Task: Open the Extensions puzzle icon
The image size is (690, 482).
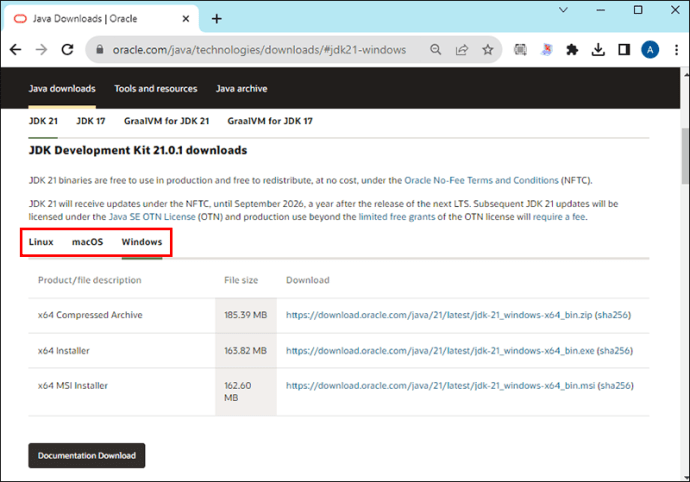Action: click(572, 50)
